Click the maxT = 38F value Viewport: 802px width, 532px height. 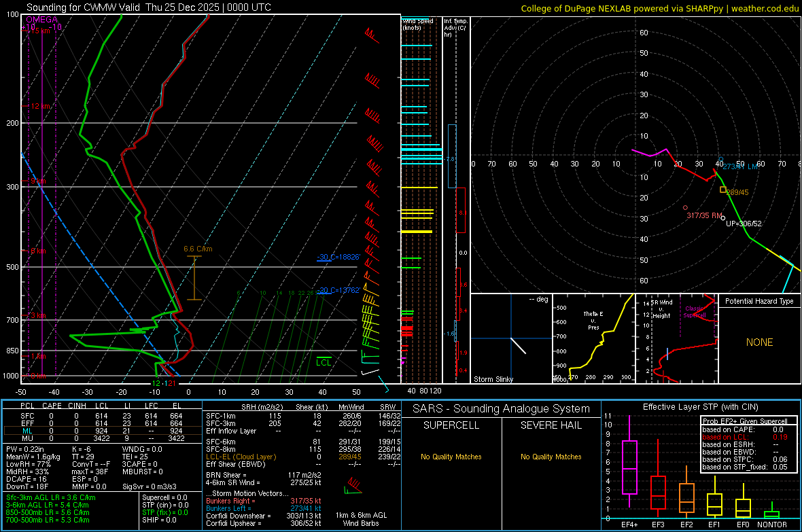coord(90,472)
